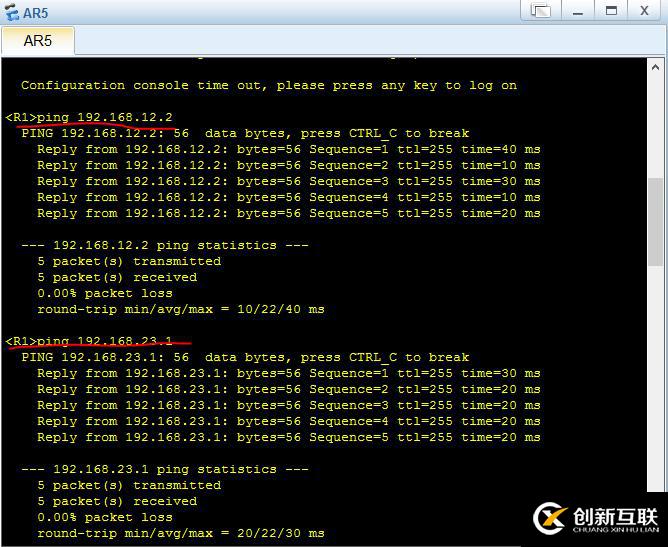Maximize the AR5 window
Viewport: 668px width, 547px height.
pyautogui.click(x=611, y=10)
